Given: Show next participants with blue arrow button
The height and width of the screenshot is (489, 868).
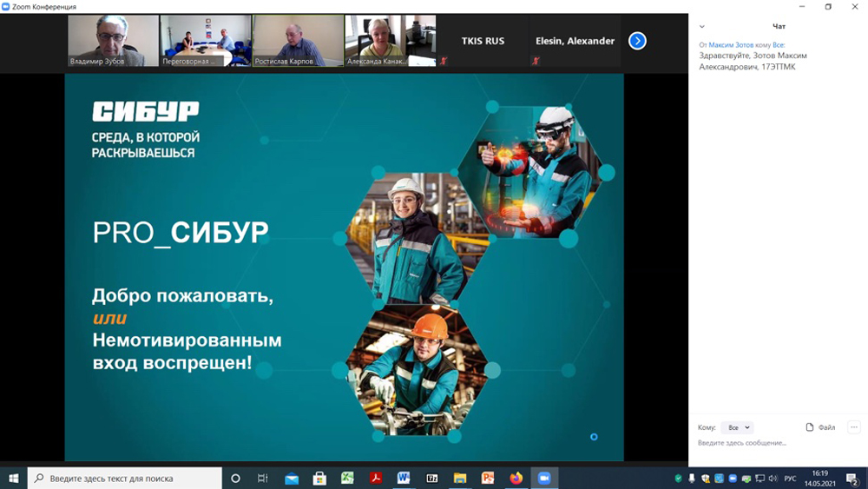Looking at the screenshot, I should pos(637,41).
